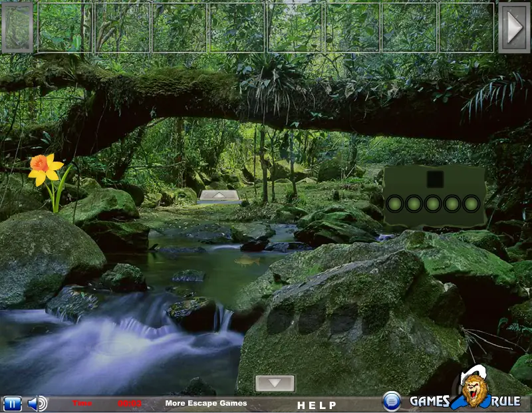Click the first dark oval hole on the rock
This screenshot has width=532, height=413.
(280, 320)
